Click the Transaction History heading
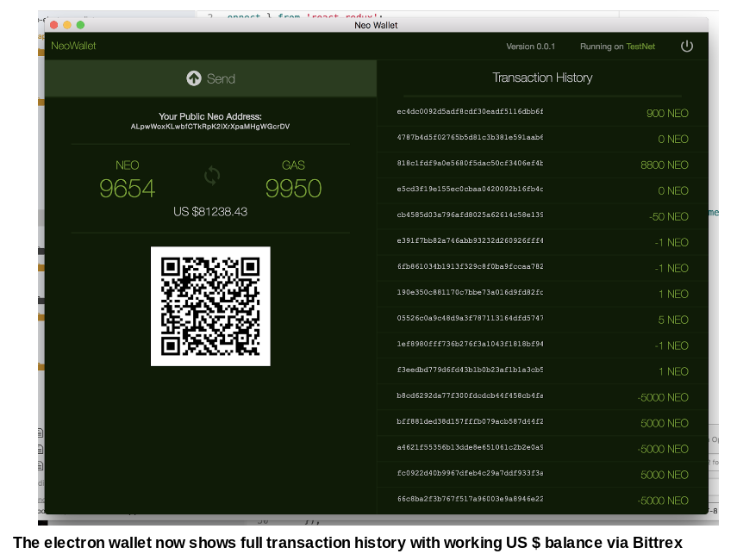The width and height of the screenshot is (737, 560). click(542, 78)
